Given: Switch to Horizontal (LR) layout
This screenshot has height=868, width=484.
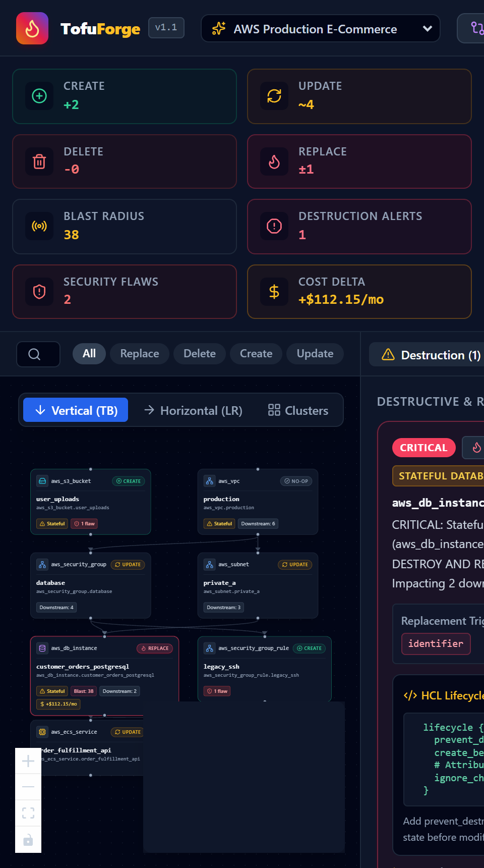Looking at the screenshot, I should (193, 410).
